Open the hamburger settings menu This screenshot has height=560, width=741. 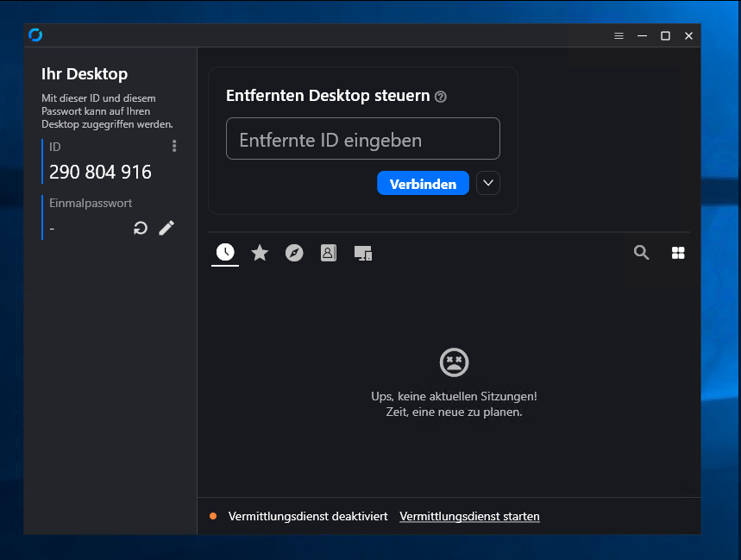point(619,36)
